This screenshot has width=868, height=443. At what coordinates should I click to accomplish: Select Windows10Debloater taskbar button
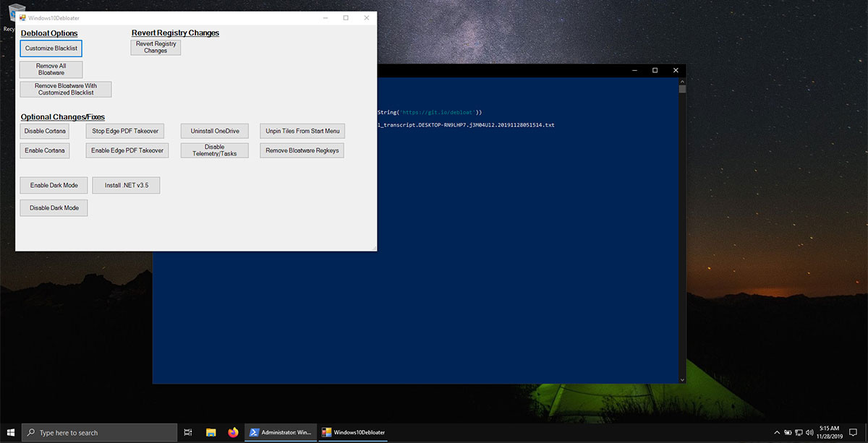point(354,432)
